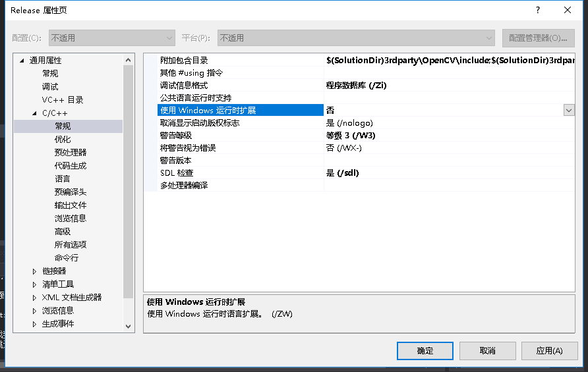Open the 平台(P) dropdown
Image resolution: width=588 pixels, height=372 pixels.
[356, 38]
